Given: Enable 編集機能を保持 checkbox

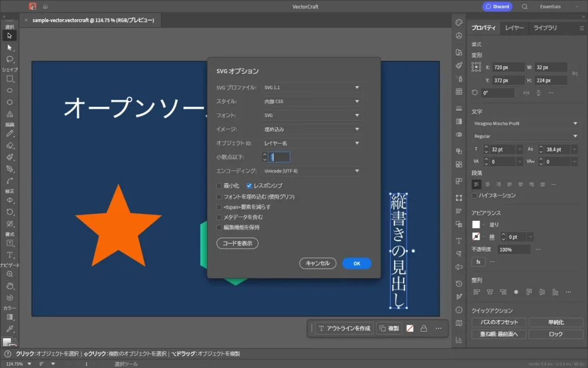Looking at the screenshot, I should tap(219, 227).
